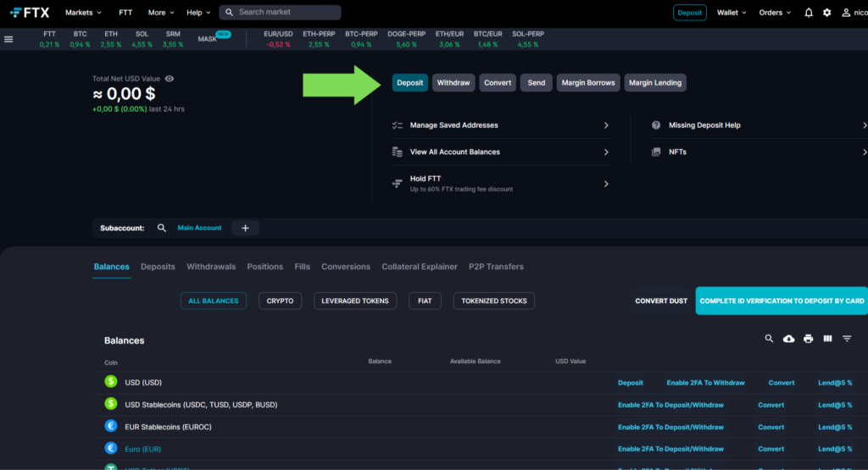Download balances with cloud download icon
The width and height of the screenshot is (868, 470).
click(x=789, y=339)
